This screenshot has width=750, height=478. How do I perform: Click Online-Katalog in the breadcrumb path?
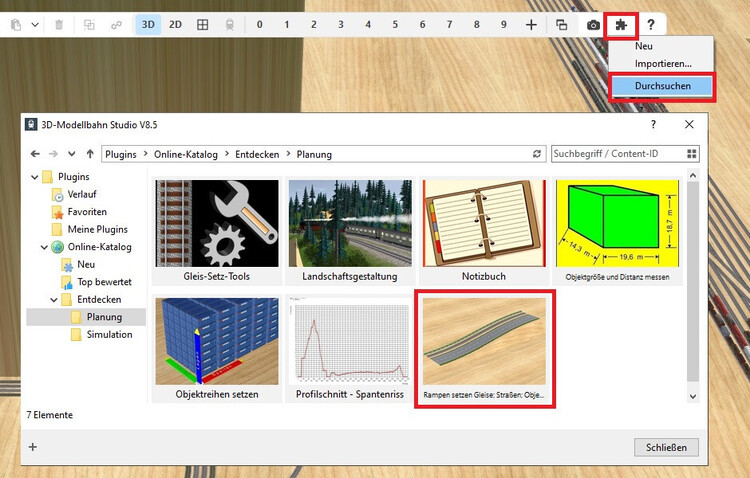pos(186,155)
